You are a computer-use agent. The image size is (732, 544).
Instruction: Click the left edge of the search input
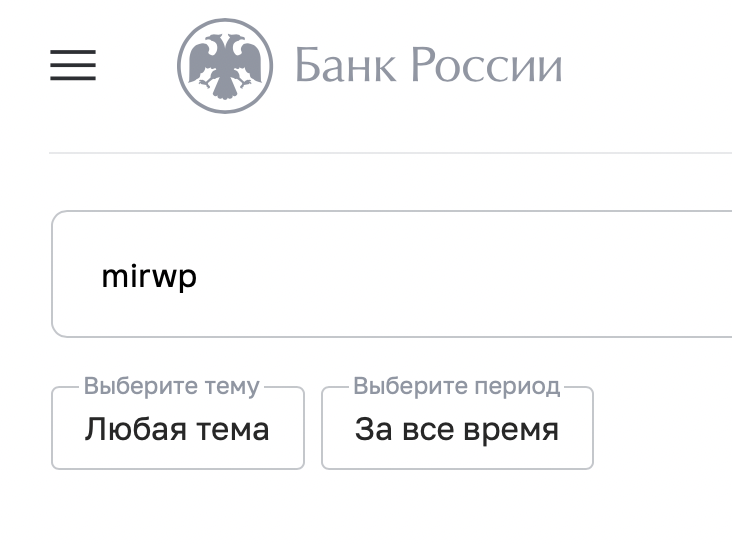point(62,275)
